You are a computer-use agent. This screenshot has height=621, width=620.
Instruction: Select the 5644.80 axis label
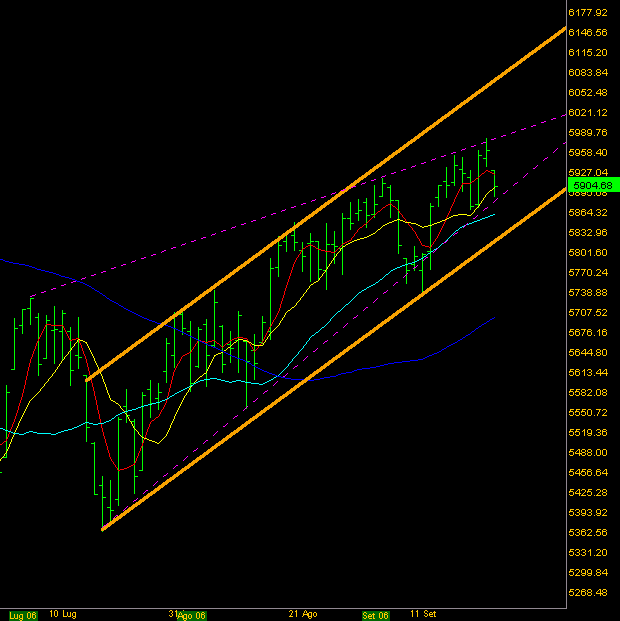point(588,352)
